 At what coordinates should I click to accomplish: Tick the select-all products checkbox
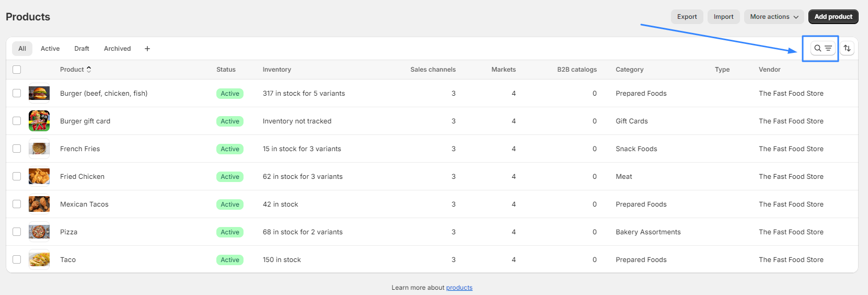17,70
